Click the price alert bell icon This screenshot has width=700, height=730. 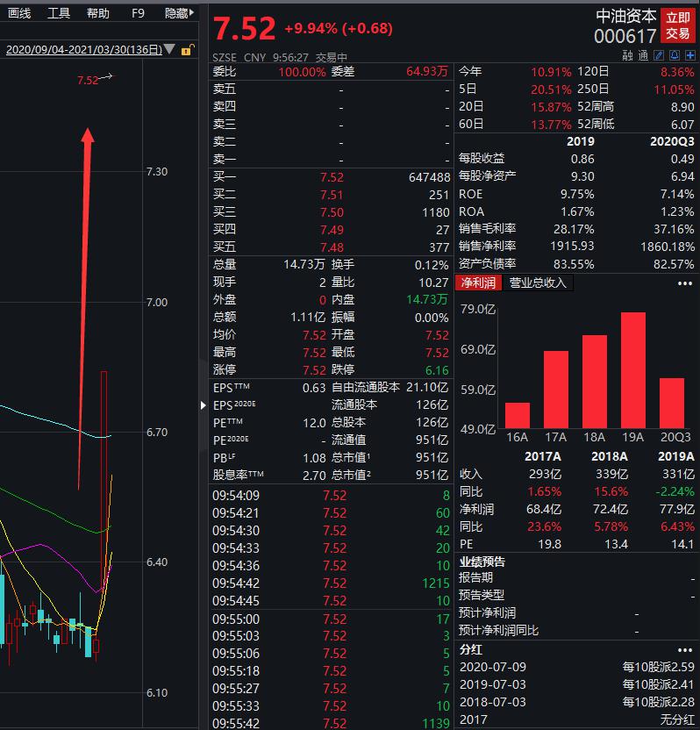pyautogui.click(x=675, y=56)
